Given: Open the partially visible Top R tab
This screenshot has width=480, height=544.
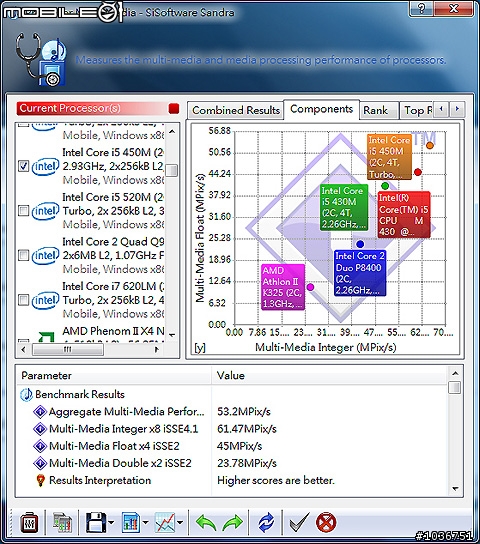Looking at the screenshot, I should (x=416, y=110).
